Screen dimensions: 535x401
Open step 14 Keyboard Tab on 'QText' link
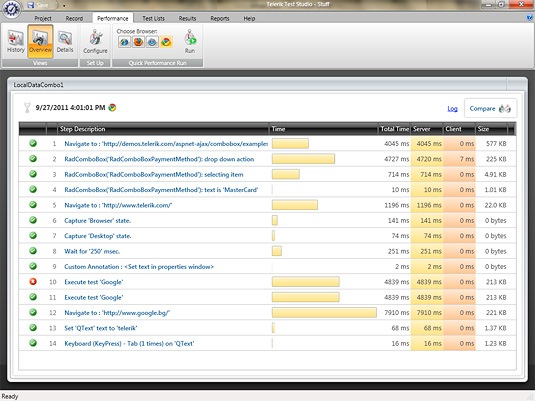129,343
